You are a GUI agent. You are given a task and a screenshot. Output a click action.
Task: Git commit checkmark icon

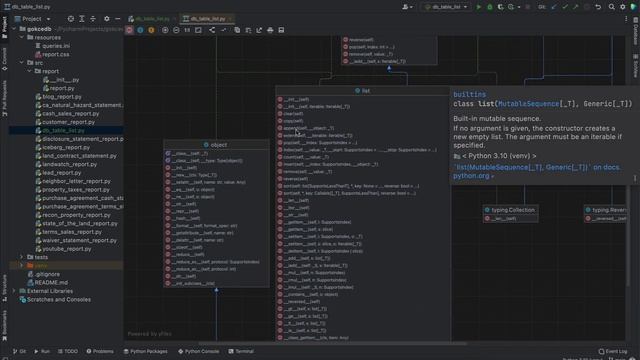565,7
